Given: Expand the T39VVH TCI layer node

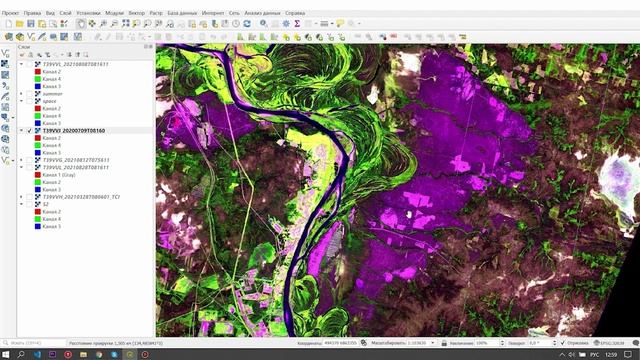Looking at the screenshot, I should click(x=22, y=197).
